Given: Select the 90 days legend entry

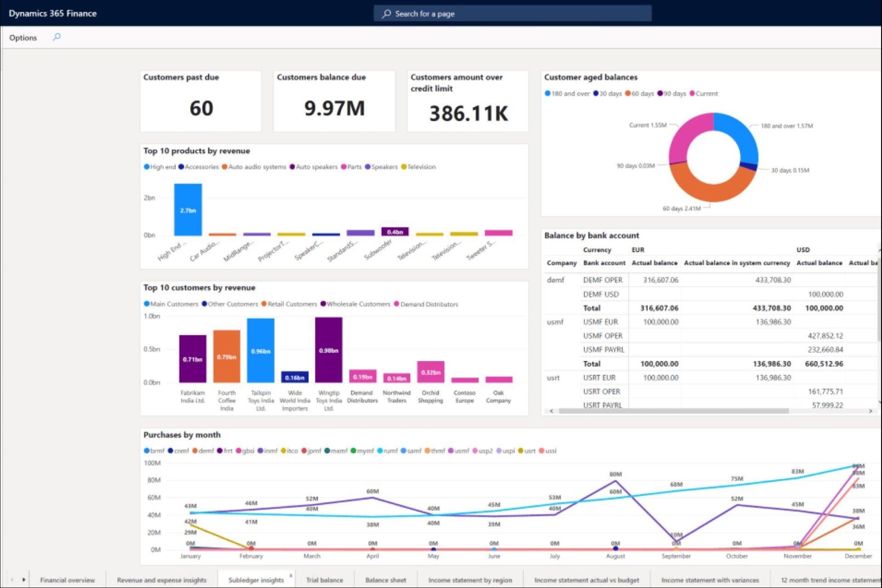Looking at the screenshot, I should (x=672, y=93).
